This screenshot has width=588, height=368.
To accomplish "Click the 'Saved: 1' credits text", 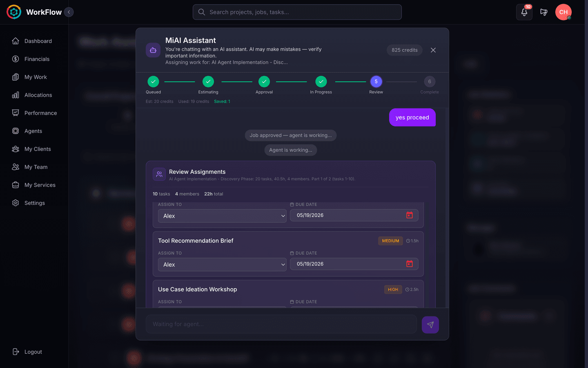I will (222, 101).
